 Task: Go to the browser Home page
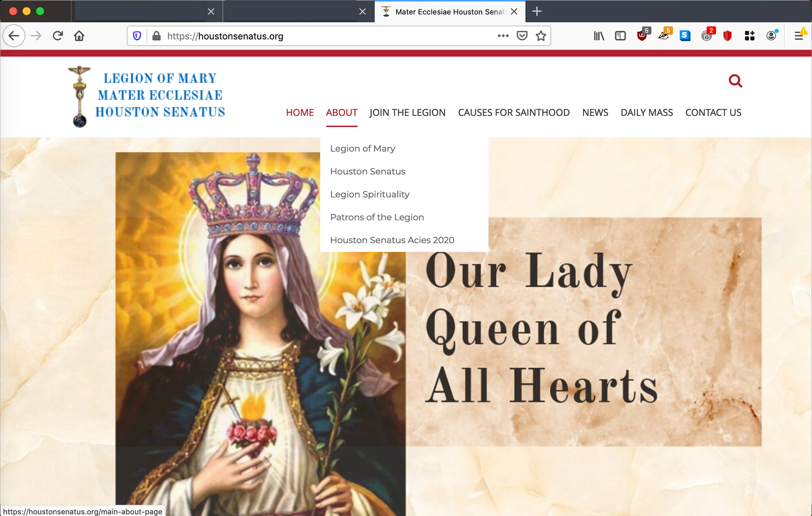79,36
